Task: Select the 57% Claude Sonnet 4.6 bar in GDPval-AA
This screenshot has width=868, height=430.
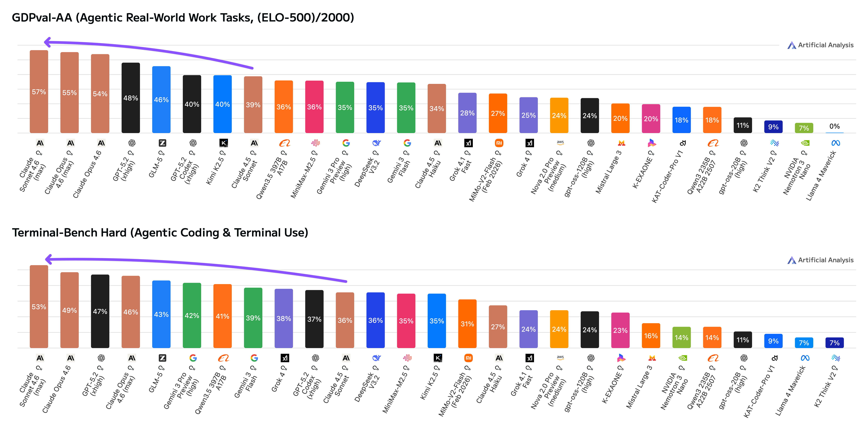Action: point(39,92)
